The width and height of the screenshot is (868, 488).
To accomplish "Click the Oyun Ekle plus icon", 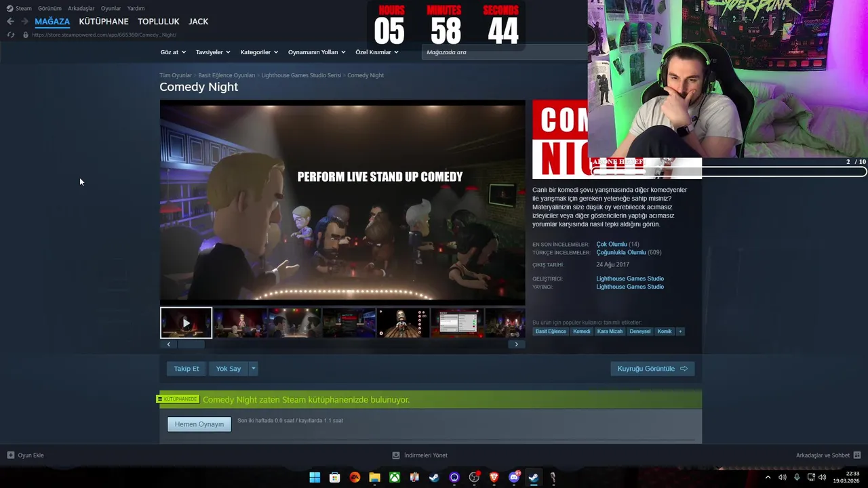I will pos(11,455).
